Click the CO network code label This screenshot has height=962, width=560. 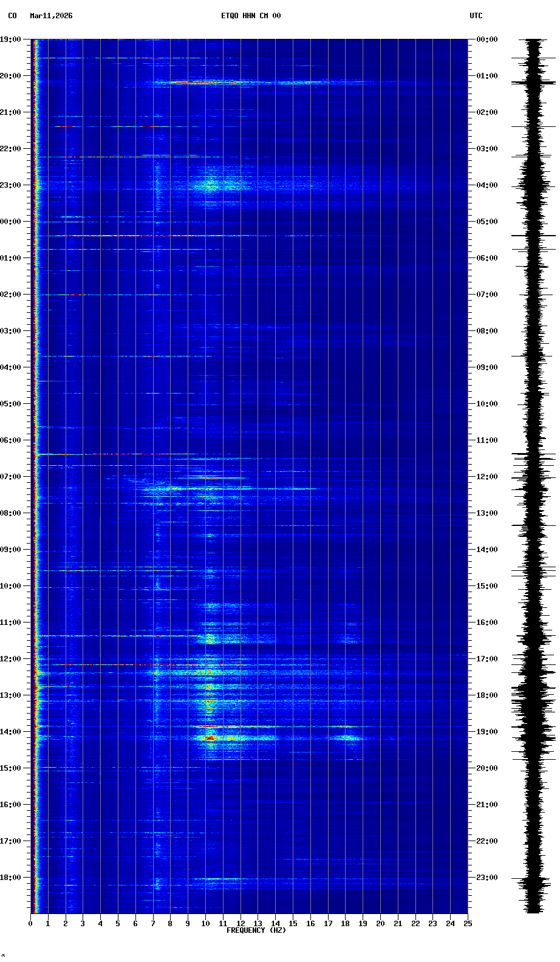pyautogui.click(x=12, y=16)
